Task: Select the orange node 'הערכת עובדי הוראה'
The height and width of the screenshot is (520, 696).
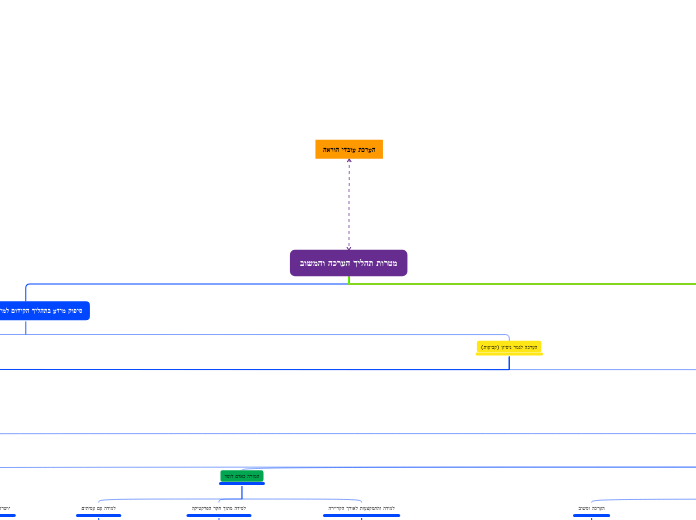Action: (x=349, y=149)
